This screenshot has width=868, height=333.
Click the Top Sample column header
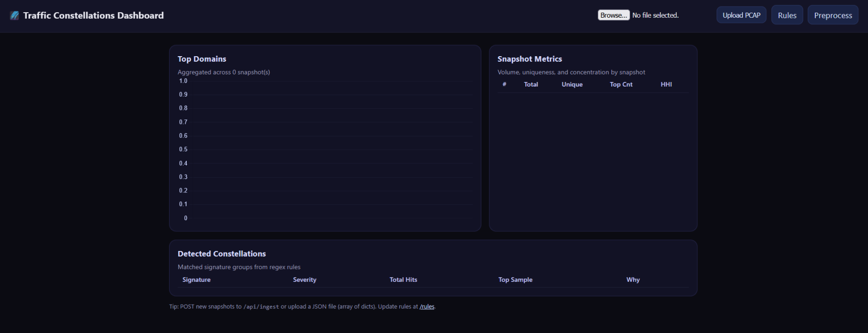tap(515, 280)
